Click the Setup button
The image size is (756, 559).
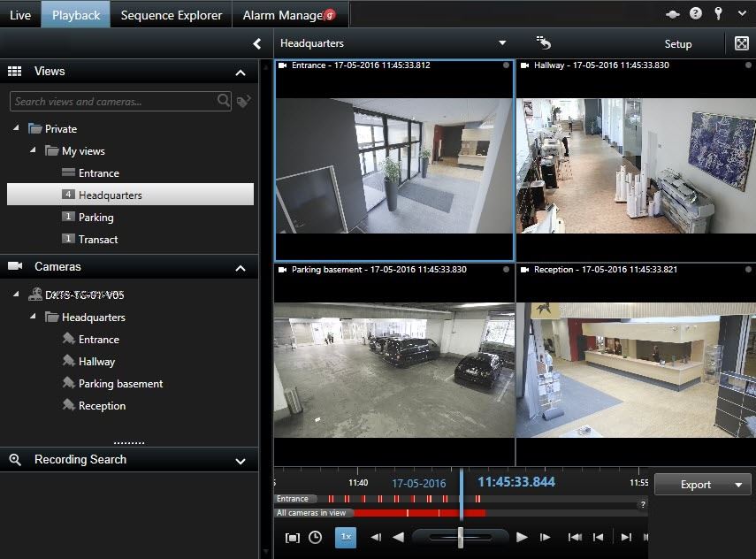click(x=678, y=43)
